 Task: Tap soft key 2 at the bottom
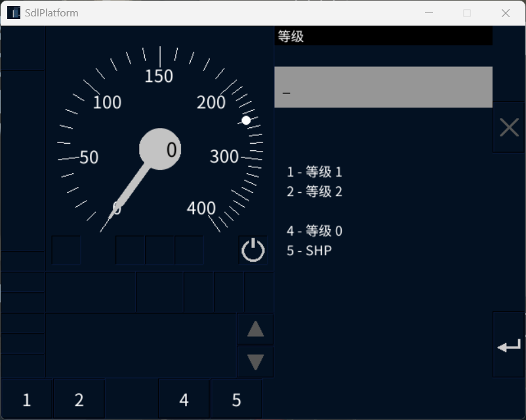point(79,400)
